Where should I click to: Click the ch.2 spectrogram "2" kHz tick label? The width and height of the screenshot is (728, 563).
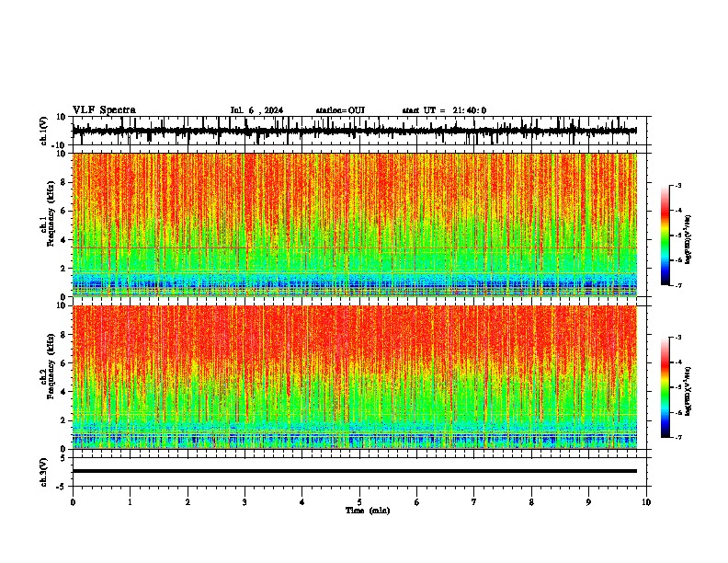pos(63,420)
